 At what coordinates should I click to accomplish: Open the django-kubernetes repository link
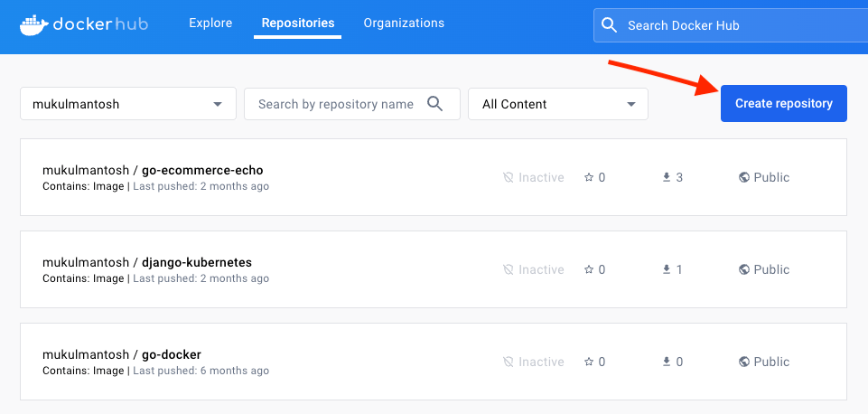pyautogui.click(x=196, y=262)
